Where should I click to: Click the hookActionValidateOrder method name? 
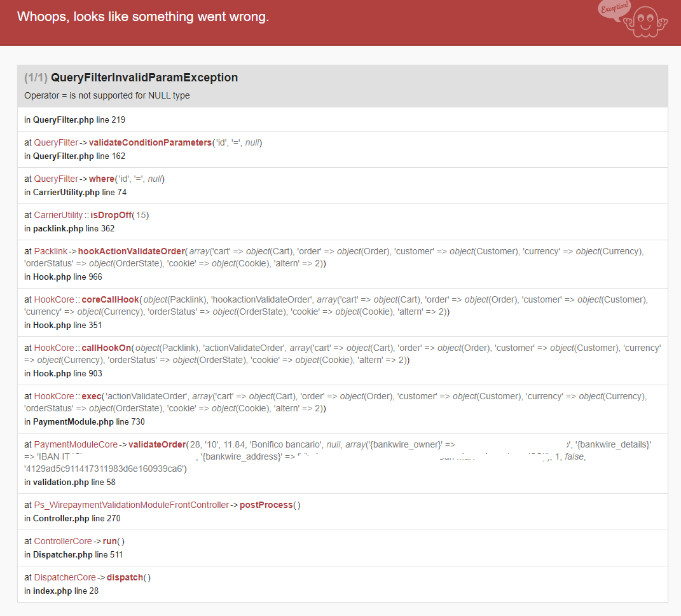(x=132, y=251)
